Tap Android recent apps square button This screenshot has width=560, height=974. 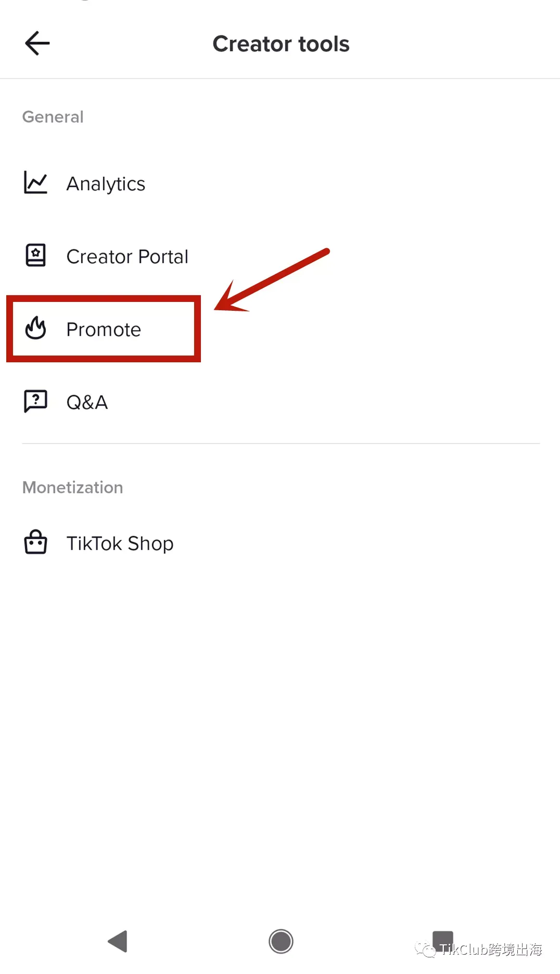[443, 940]
